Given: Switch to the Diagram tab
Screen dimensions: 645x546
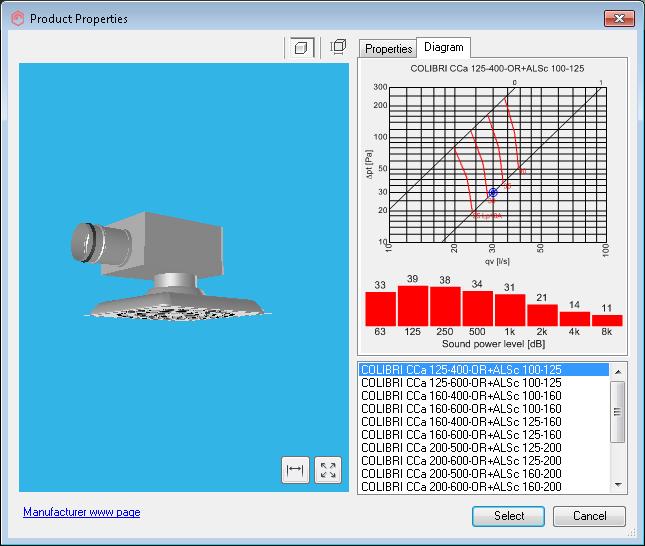Looking at the screenshot, I should (443, 47).
